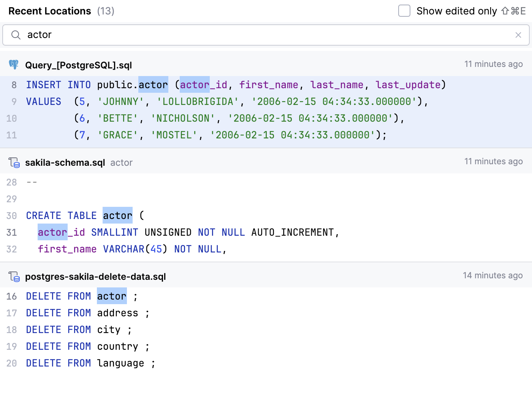532x403 pixels.
Task: Click the Recent Locations title
Action: [50, 11]
